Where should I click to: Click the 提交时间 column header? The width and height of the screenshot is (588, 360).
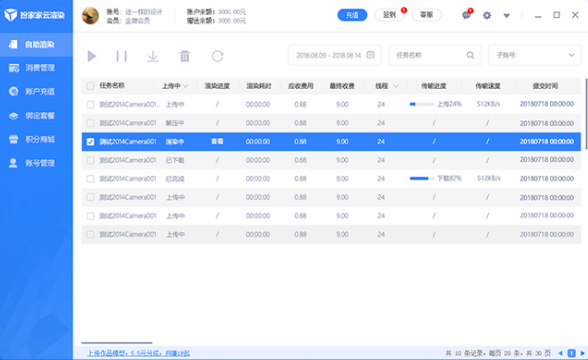545,86
